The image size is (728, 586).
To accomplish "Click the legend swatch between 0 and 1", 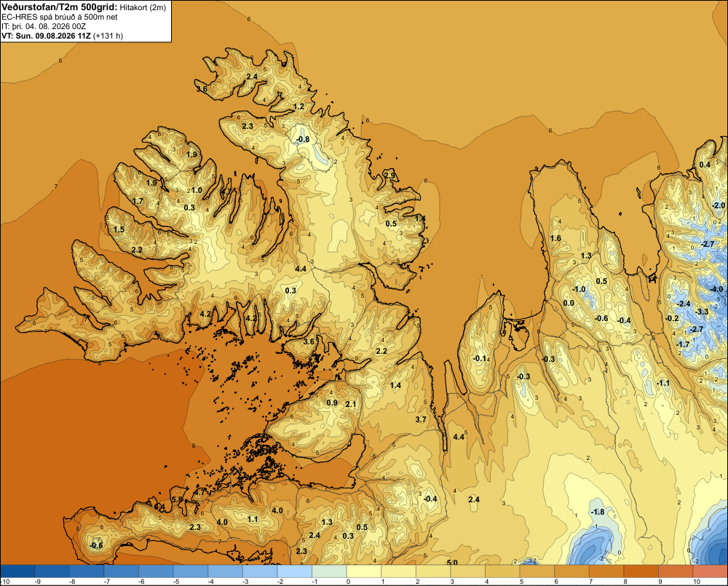I will 364,571.
